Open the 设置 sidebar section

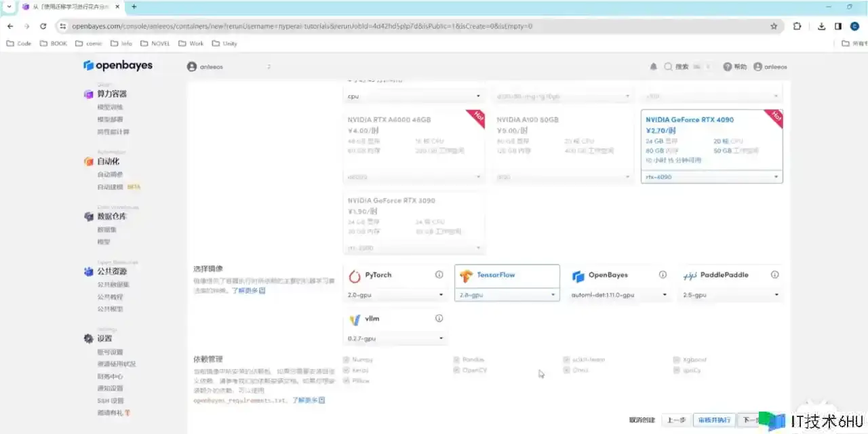click(104, 338)
